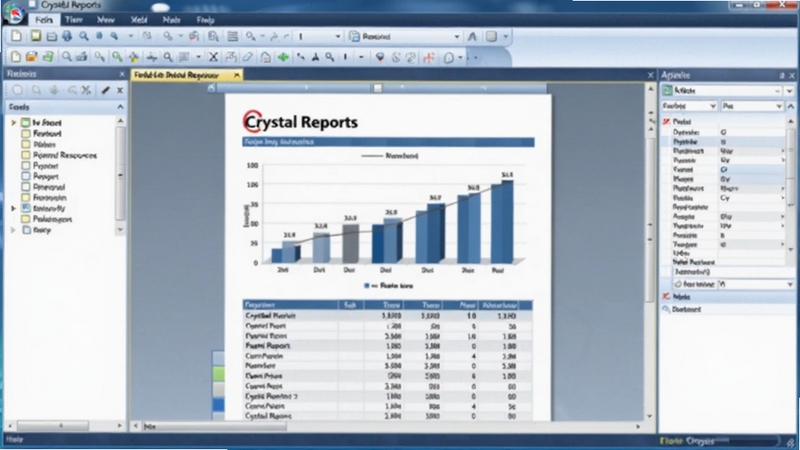Click the red map-pin marker icon
800x450 pixels.
[x=380, y=57]
